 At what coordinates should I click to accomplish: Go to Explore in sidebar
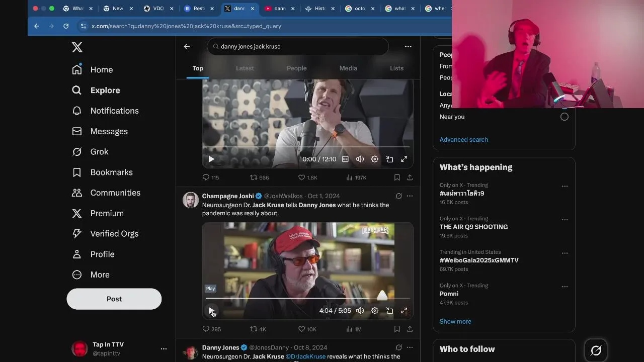pos(96,90)
